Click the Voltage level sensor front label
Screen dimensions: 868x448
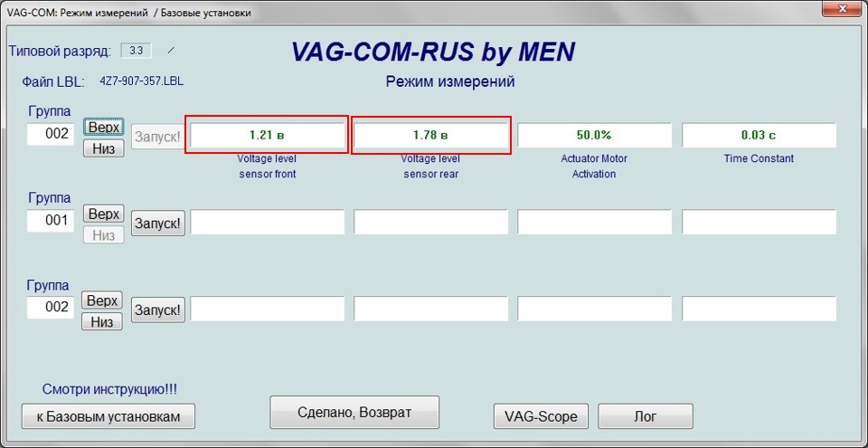tap(268, 167)
